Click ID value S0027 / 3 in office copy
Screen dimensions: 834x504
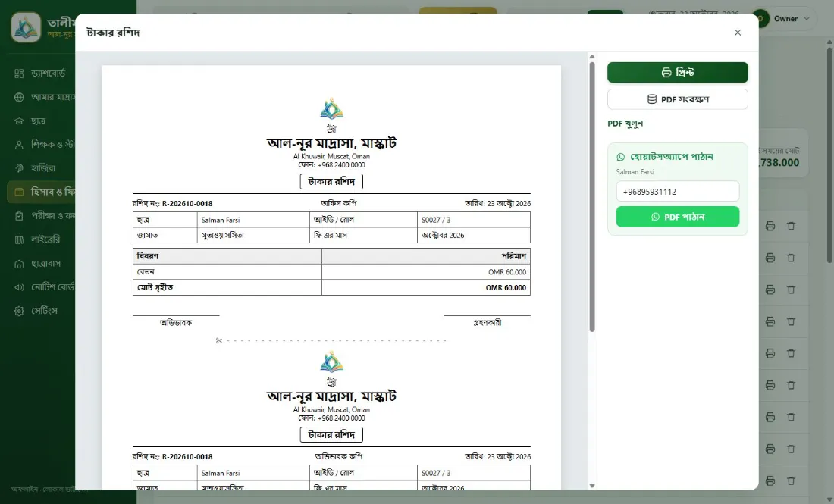(436, 220)
